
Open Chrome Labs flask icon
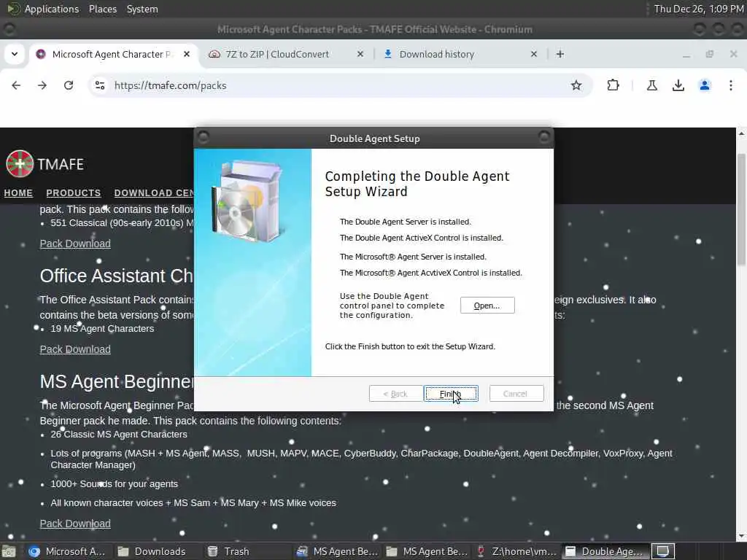tap(651, 85)
